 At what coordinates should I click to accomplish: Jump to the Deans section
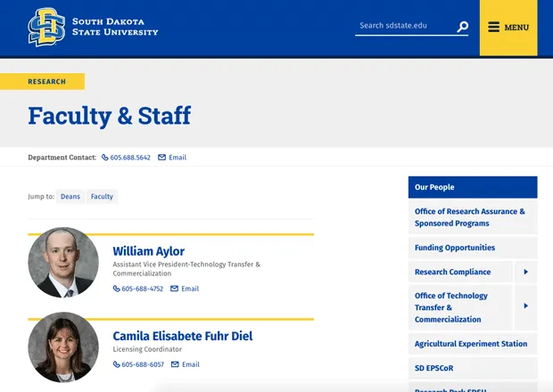pyautogui.click(x=70, y=196)
